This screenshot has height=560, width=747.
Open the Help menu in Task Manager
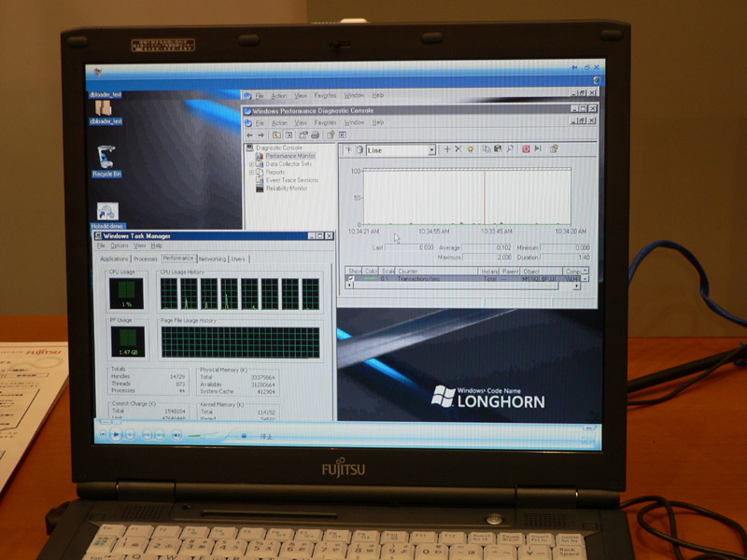click(x=156, y=245)
